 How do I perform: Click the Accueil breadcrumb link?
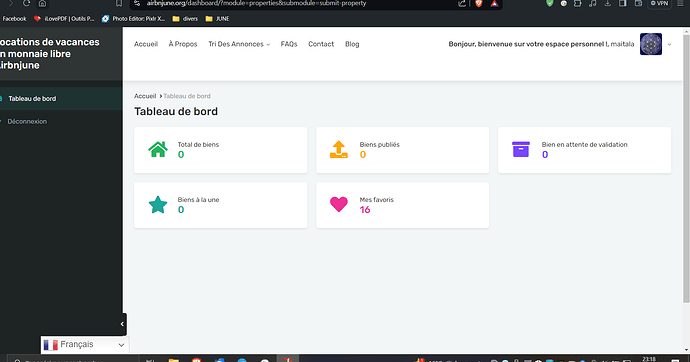(x=145, y=96)
